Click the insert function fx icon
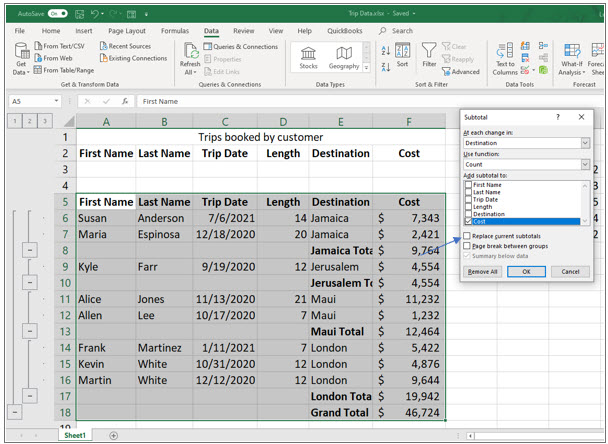 click(x=125, y=101)
